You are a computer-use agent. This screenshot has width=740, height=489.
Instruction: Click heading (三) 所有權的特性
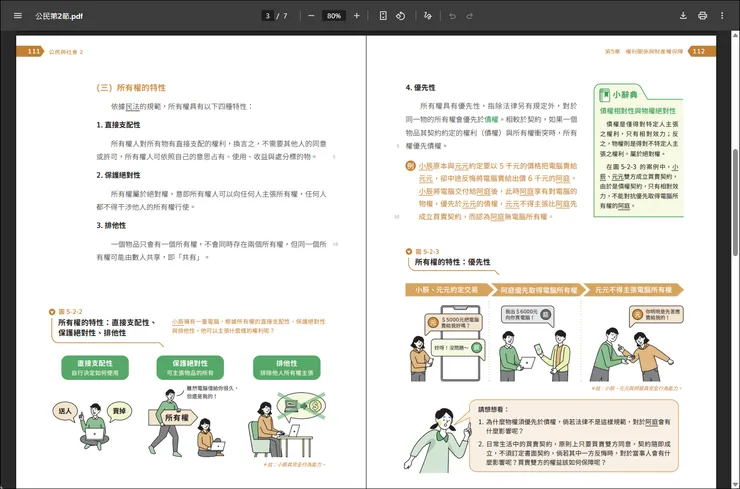coord(131,87)
